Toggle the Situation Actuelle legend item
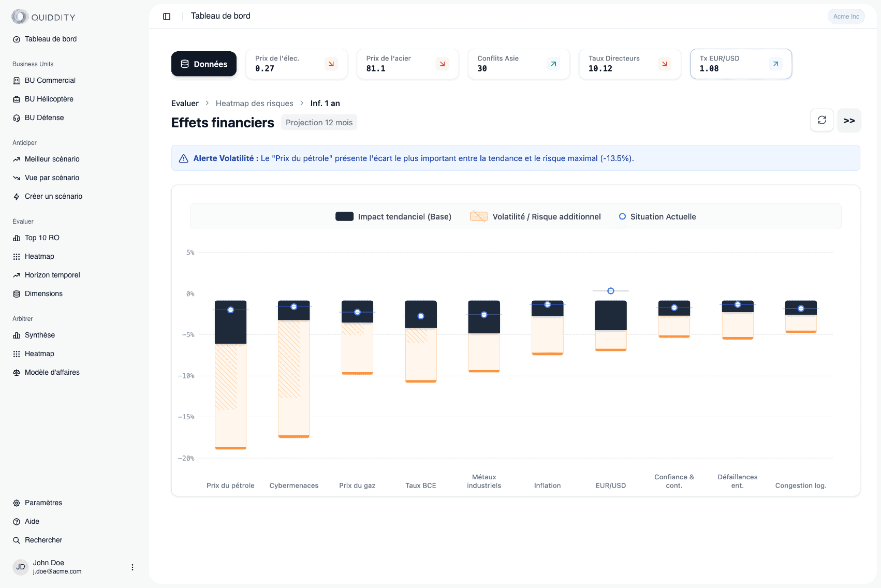 pos(657,216)
